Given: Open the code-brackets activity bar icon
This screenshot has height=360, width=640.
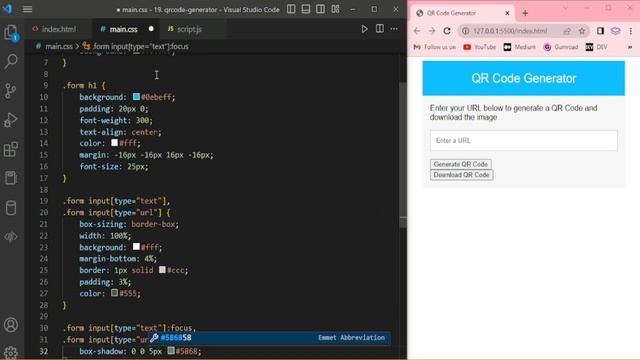Looking at the screenshot, I should (x=11, y=237).
